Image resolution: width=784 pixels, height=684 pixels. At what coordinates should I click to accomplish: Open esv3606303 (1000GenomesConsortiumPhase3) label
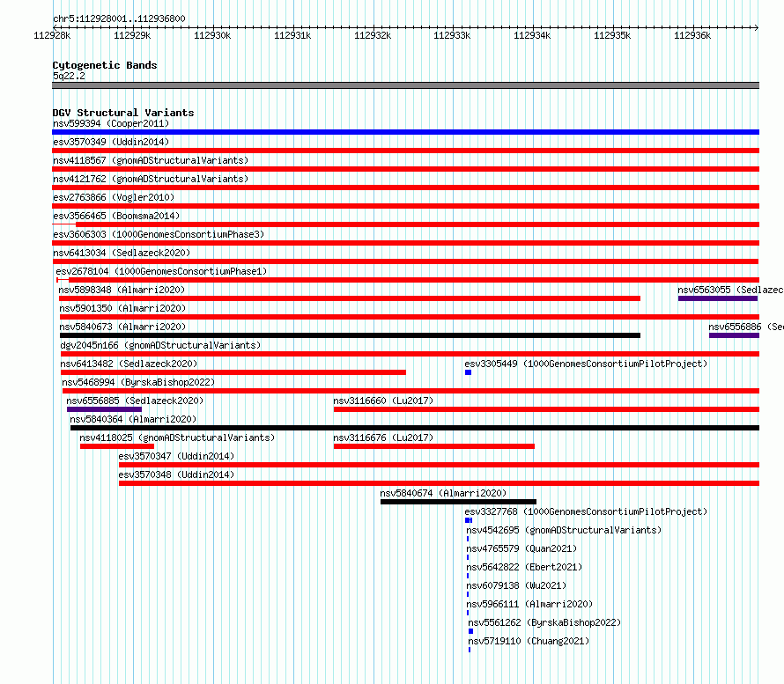[x=159, y=234]
